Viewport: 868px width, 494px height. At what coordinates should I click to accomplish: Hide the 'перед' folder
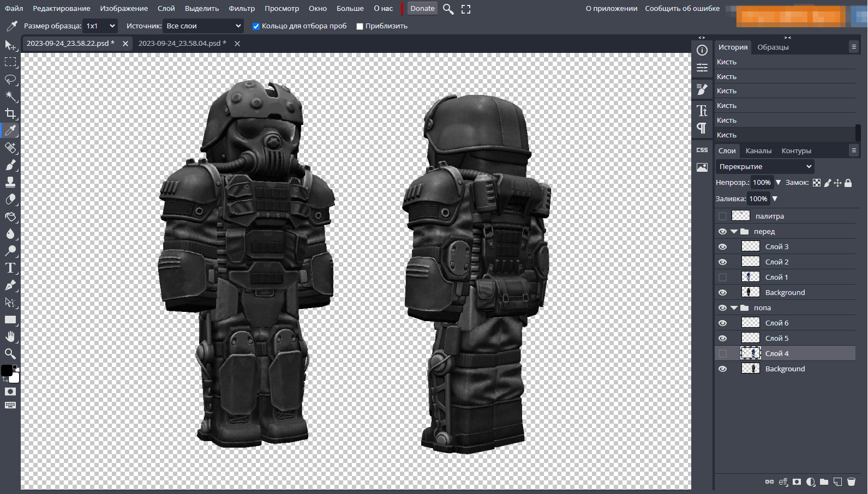pos(722,231)
